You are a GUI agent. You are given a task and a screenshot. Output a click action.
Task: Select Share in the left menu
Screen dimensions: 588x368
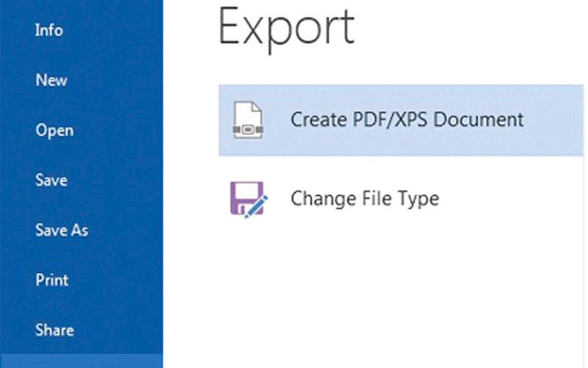point(54,330)
